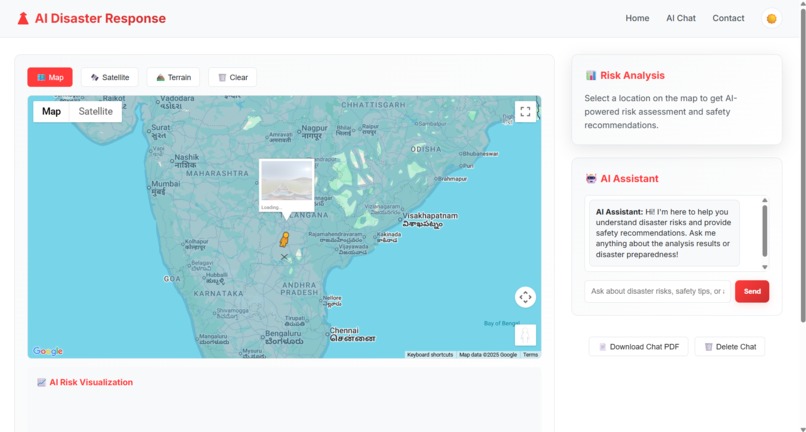Click the Surat label on the map

[160, 131]
